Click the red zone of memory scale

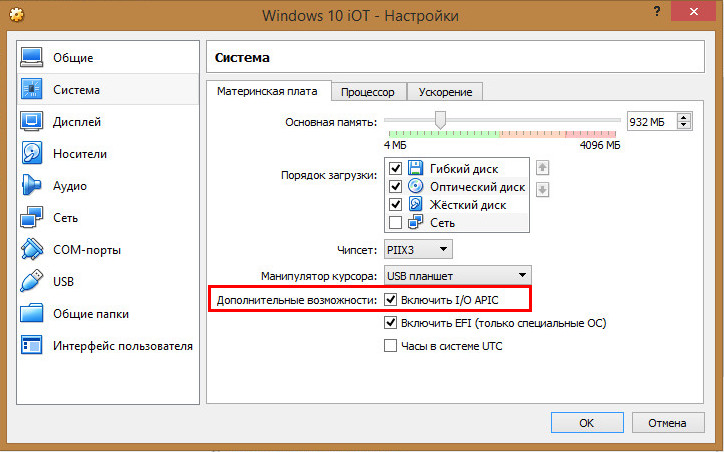(590, 134)
